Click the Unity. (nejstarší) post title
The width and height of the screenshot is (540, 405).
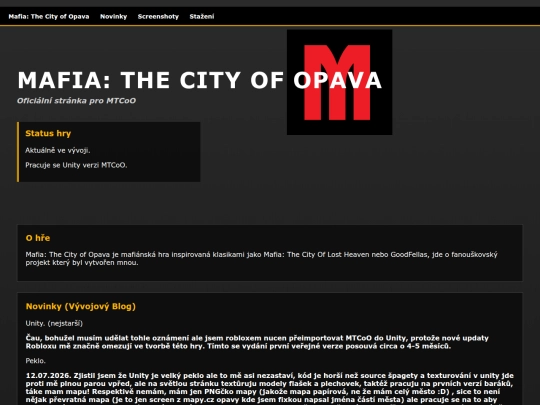point(54,323)
